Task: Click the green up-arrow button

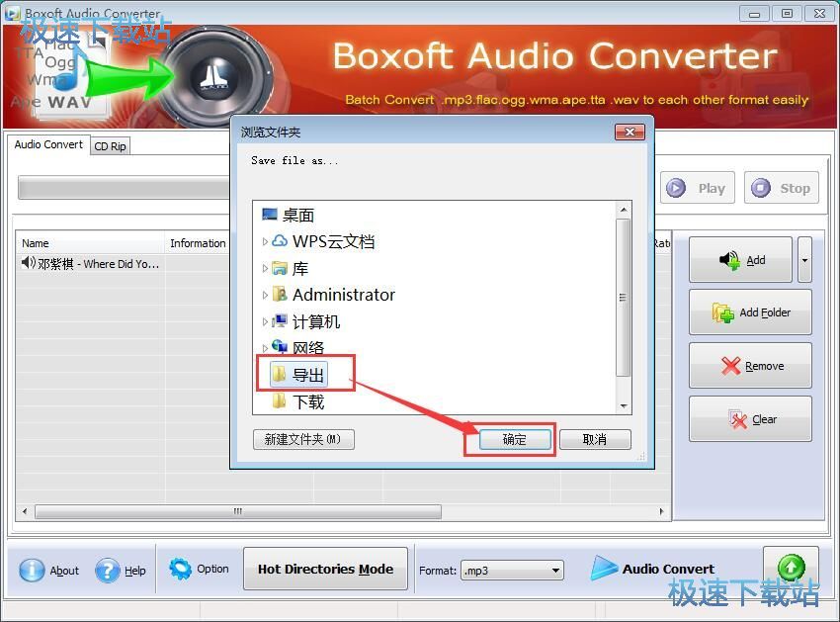Action: (791, 566)
